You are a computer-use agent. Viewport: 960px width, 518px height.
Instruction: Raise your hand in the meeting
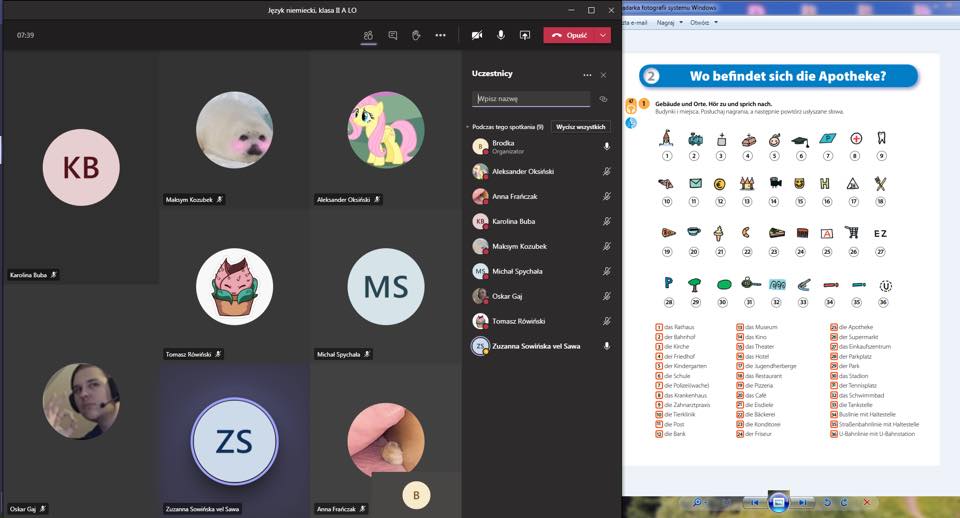point(416,35)
